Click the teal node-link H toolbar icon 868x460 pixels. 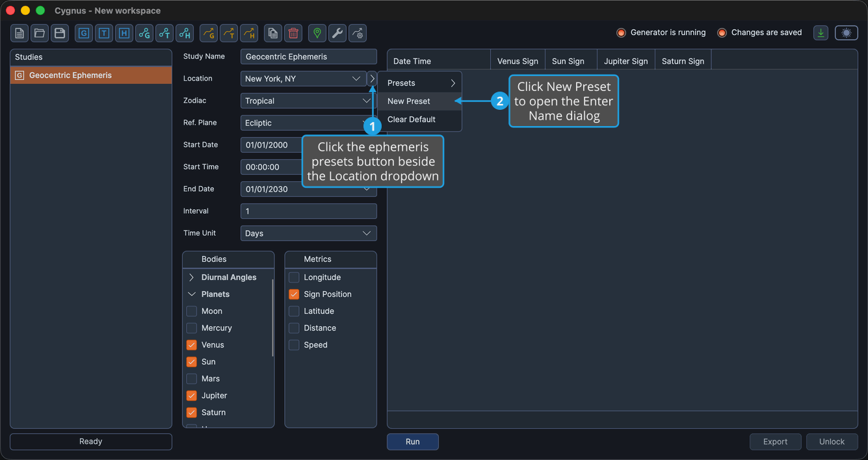click(x=185, y=33)
